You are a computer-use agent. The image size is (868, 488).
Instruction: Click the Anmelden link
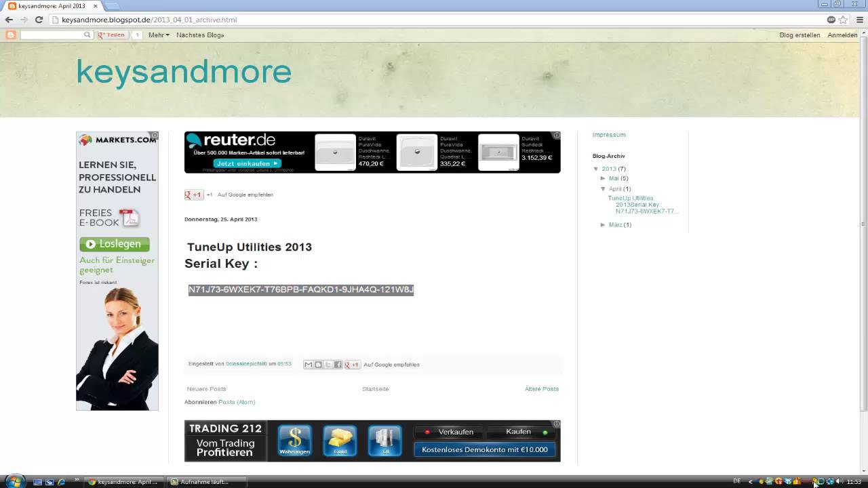click(x=842, y=35)
